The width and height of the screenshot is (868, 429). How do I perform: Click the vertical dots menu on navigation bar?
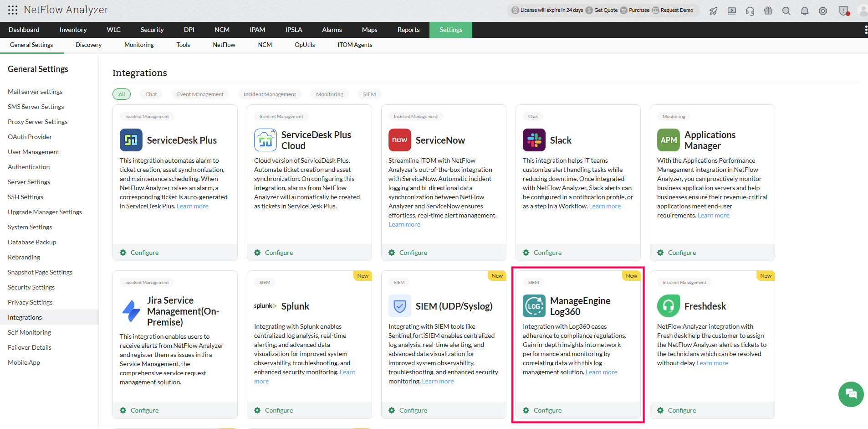[866, 30]
